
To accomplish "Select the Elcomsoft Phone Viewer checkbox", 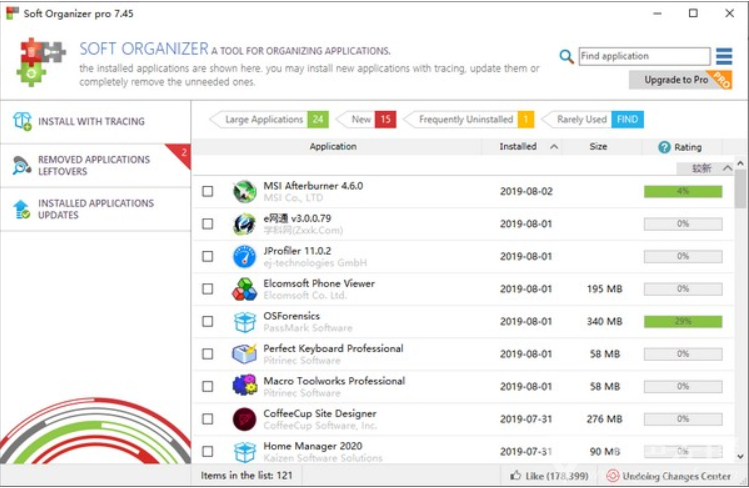I will click(x=207, y=289).
